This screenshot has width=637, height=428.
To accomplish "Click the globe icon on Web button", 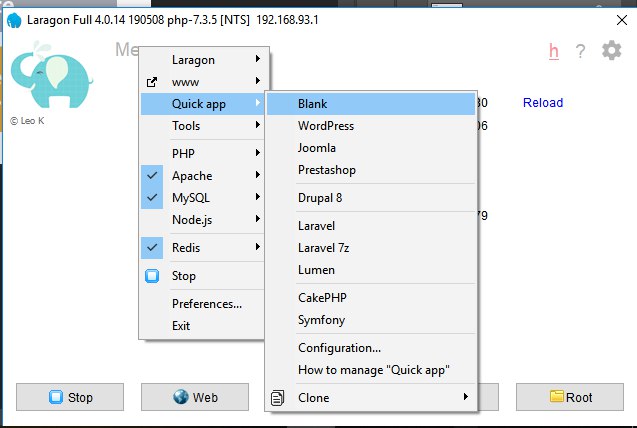I will [x=181, y=397].
